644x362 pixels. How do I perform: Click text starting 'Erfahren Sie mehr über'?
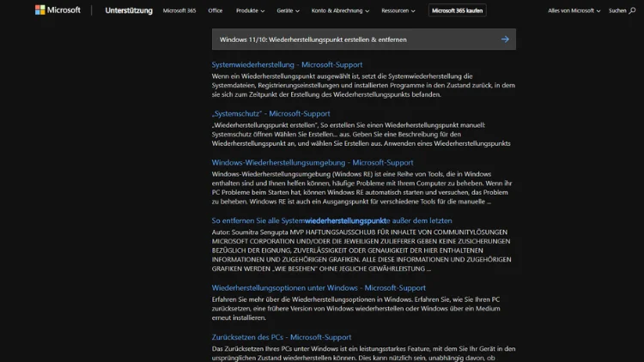click(356, 309)
